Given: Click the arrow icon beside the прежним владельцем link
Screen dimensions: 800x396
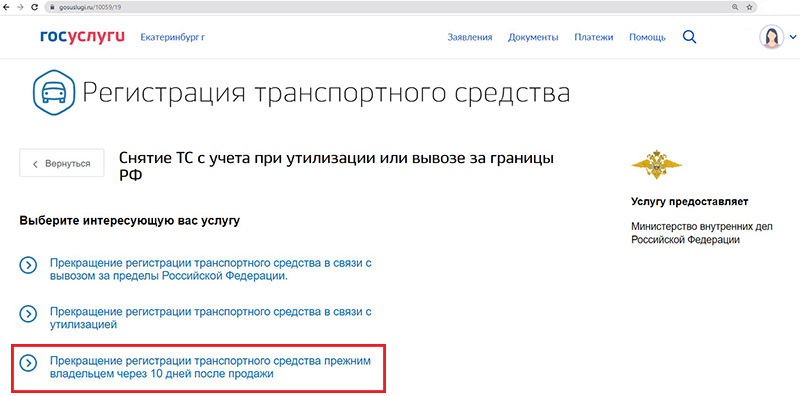Looking at the screenshot, I should pos(28,363).
